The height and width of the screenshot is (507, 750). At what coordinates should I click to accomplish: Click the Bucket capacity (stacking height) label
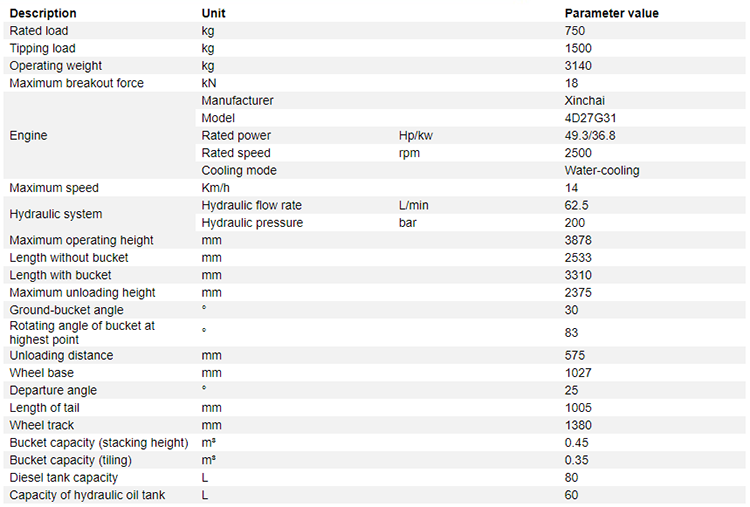tap(99, 442)
